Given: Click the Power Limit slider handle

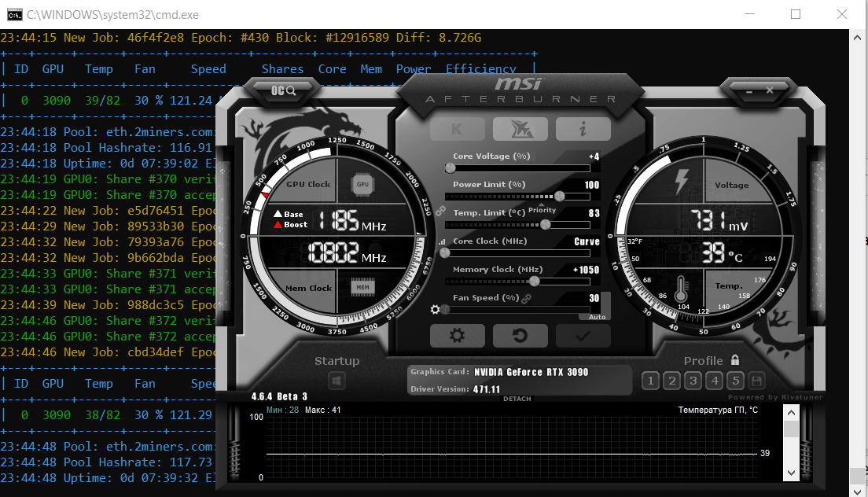Looking at the screenshot, I should (560, 196).
